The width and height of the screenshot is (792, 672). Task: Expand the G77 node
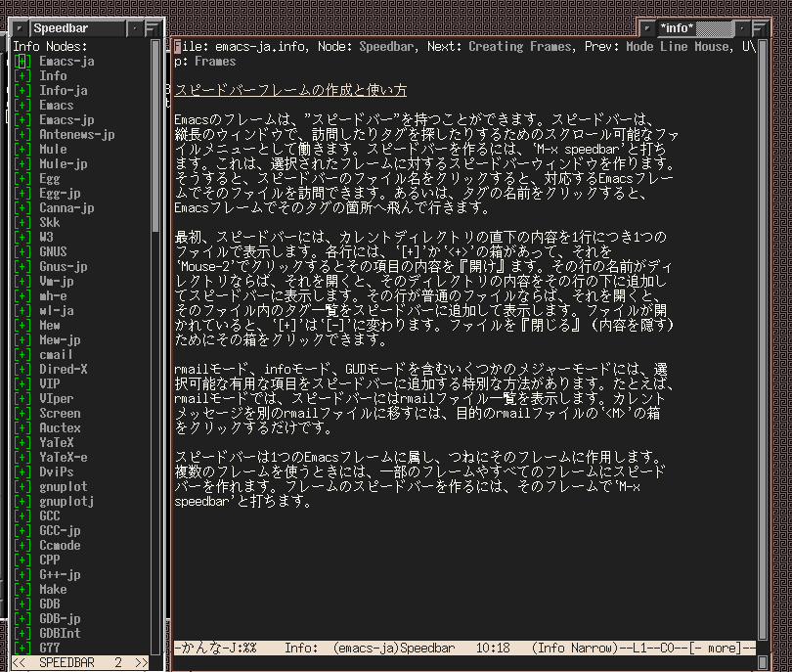(22, 648)
